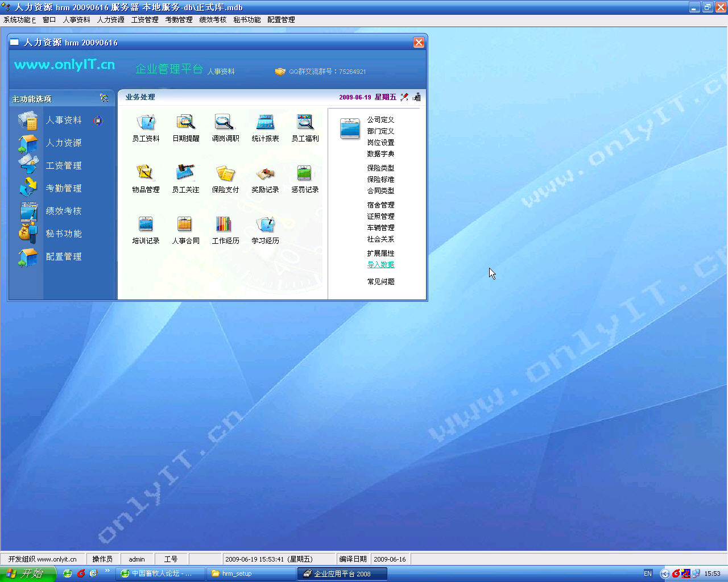
Task: Open the 人事合同 personnel contract icon
Action: [185, 225]
